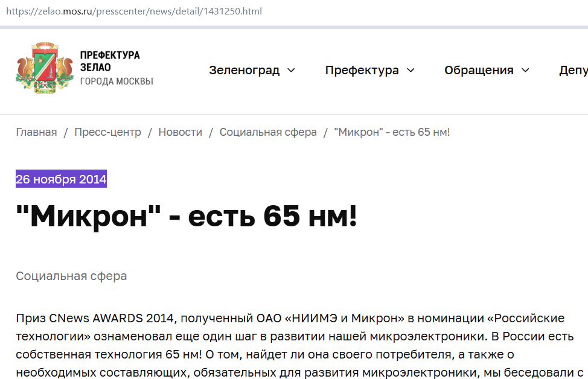The width and height of the screenshot is (588, 379).
Task: Click the URL text in the address bar
Action: tap(134, 11)
